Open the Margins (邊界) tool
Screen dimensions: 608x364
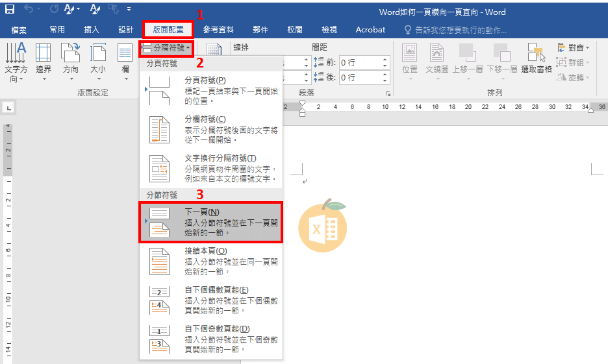coord(44,63)
